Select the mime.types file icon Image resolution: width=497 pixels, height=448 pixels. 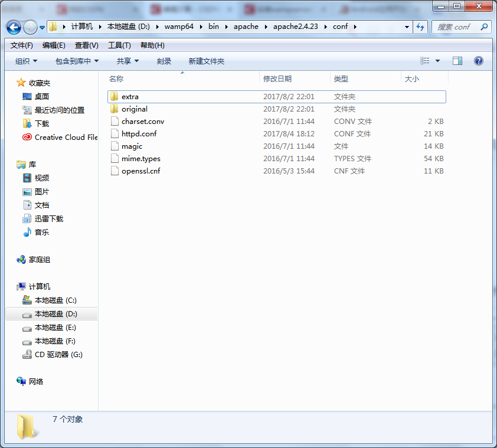(x=115, y=158)
